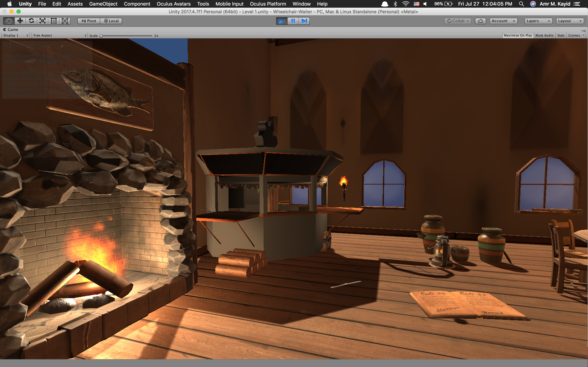Pause the game playback
This screenshot has width=588, height=367.
pyautogui.click(x=293, y=21)
